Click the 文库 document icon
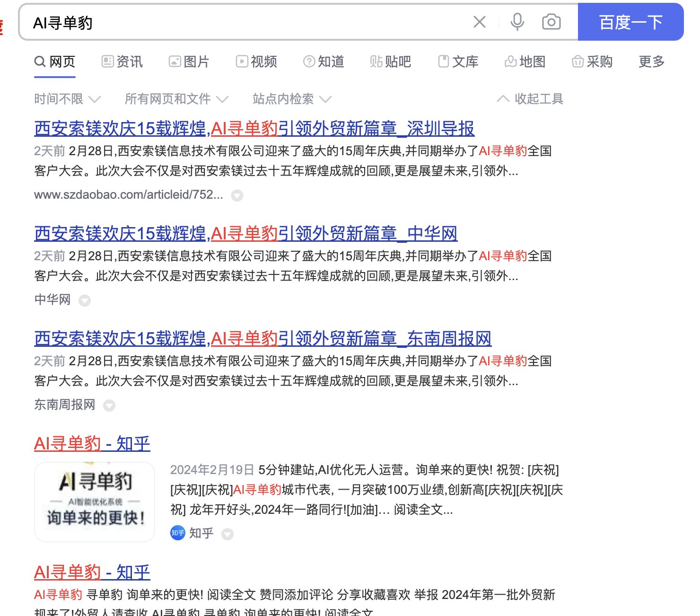Image resolution: width=700 pixels, height=616 pixels. (x=444, y=62)
